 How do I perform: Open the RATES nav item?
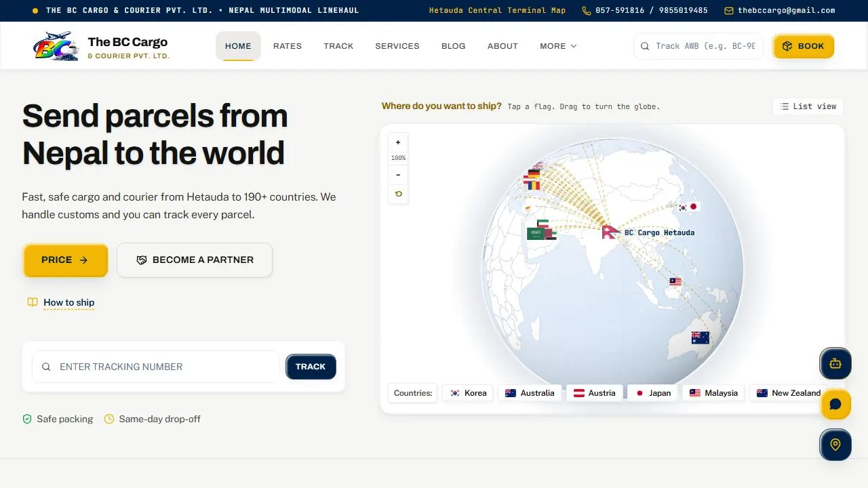click(288, 46)
